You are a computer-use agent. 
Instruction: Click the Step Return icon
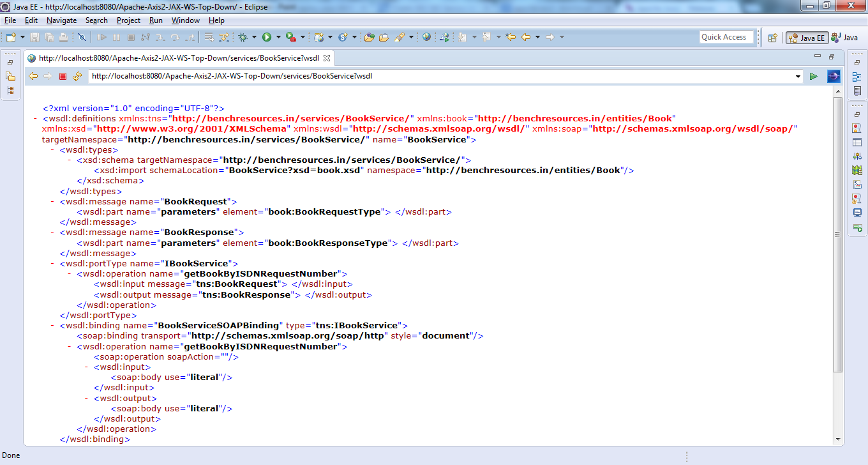click(190, 37)
